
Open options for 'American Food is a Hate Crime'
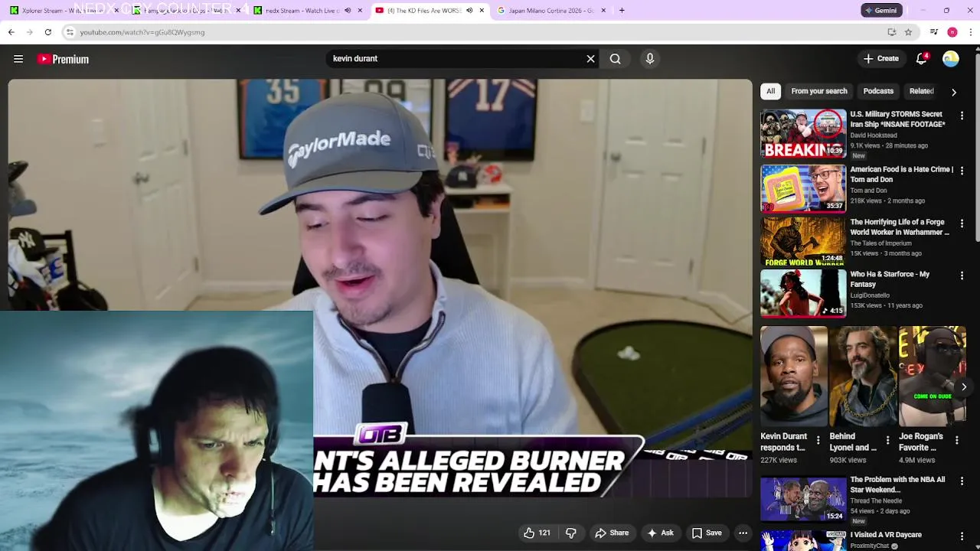pyautogui.click(x=962, y=170)
